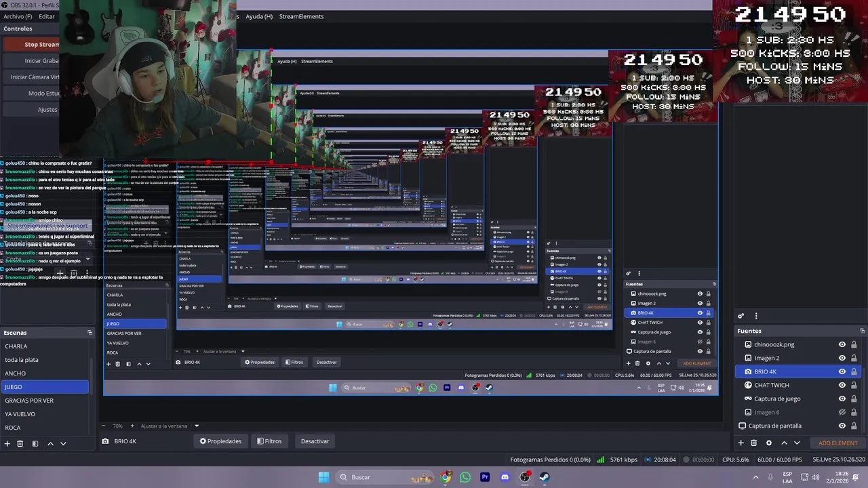
Task: Hide the CHAT TWICH source
Action: tap(842, 385)
